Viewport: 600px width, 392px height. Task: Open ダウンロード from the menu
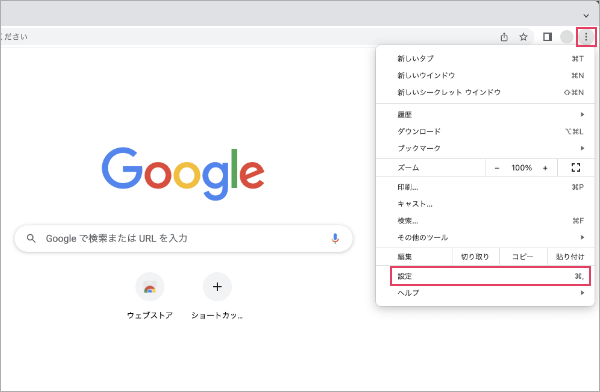485,131
